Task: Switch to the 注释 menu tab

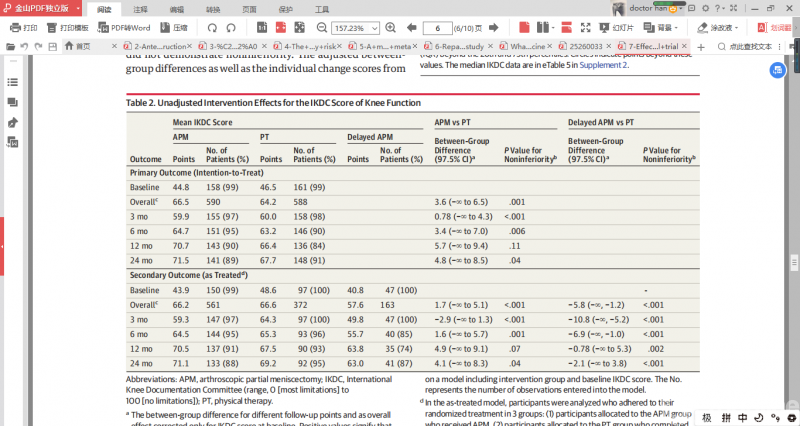Action: pyautogui.click(x=141, y=8)
